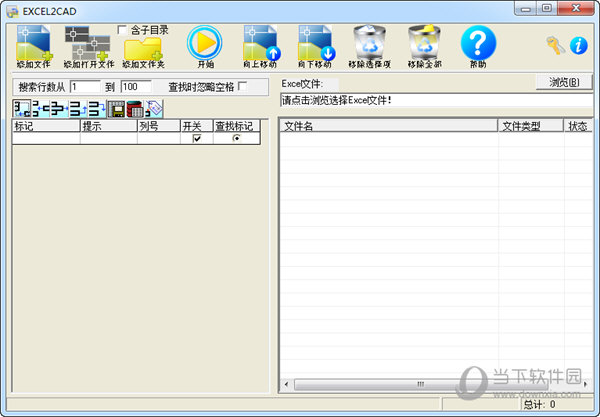Open Help (帮助) question mark icon

(x=478, y=46)
